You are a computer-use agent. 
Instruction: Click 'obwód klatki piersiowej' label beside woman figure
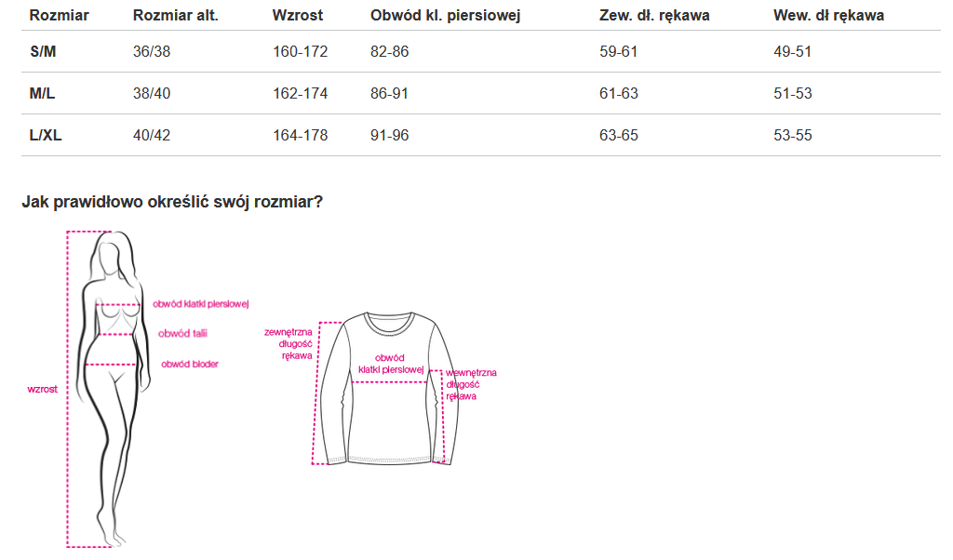pos(201,303)
